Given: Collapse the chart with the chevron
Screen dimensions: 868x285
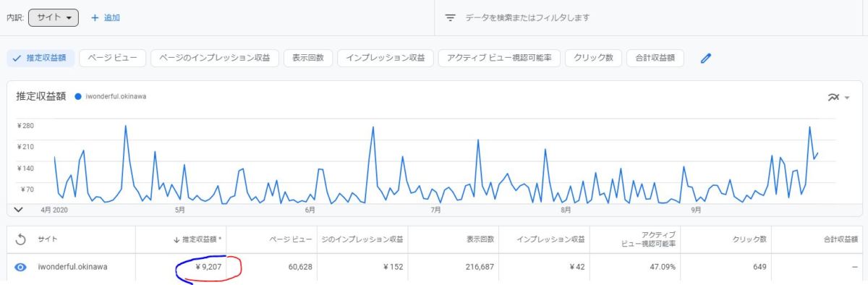Looking at the screenshot, I should (x=19, y=209).
